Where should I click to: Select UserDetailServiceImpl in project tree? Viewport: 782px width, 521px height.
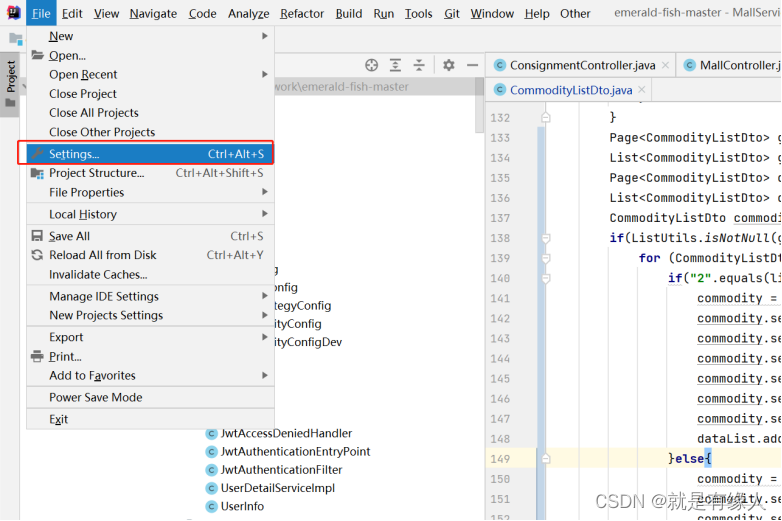pos(277,488)
